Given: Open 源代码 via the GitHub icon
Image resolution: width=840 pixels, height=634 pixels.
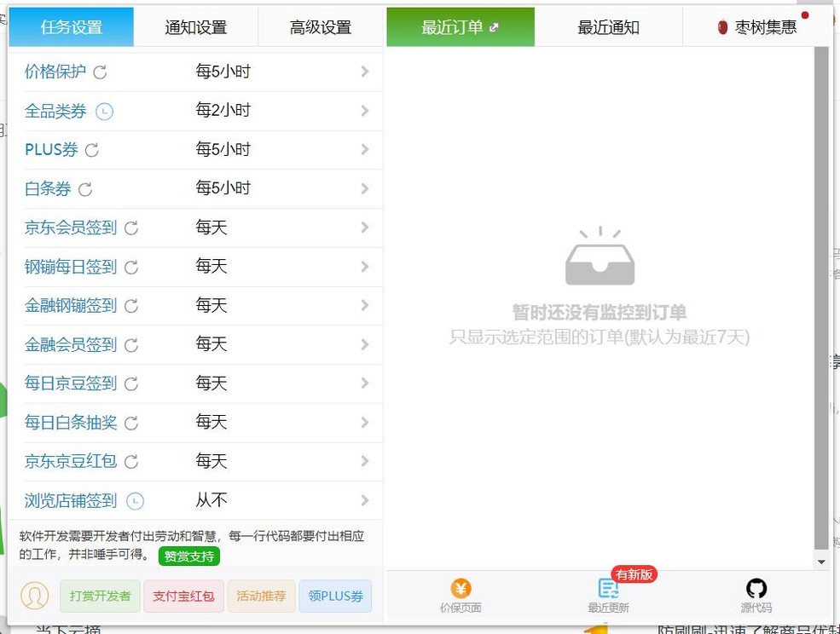Looking at the screenshot, I should pos(756,587).
